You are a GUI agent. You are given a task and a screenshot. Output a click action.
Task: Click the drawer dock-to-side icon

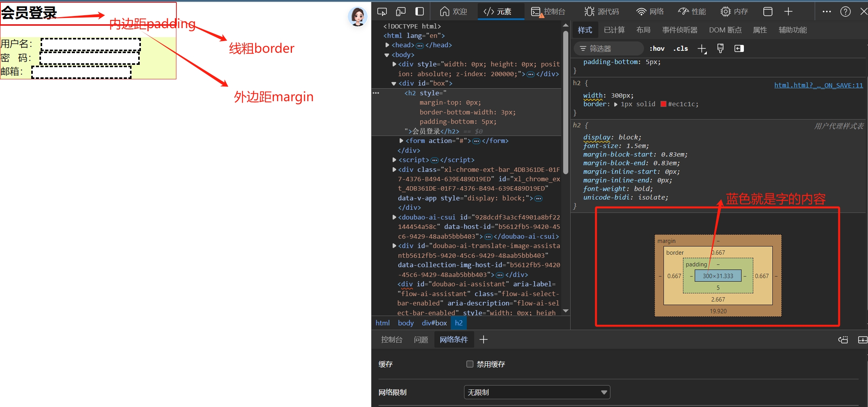click(843, 339)
